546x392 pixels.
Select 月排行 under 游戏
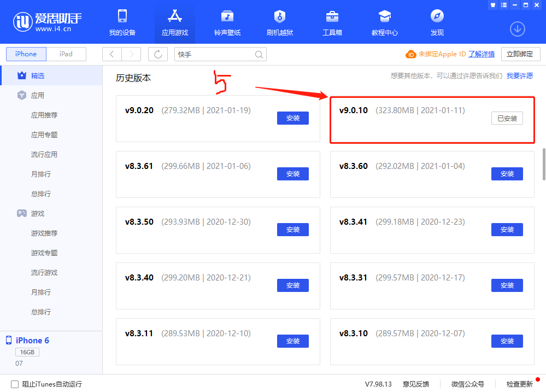tap(41, 292)
